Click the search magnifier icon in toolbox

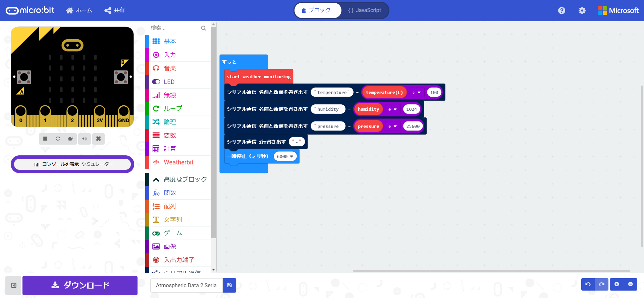(203, 28)
